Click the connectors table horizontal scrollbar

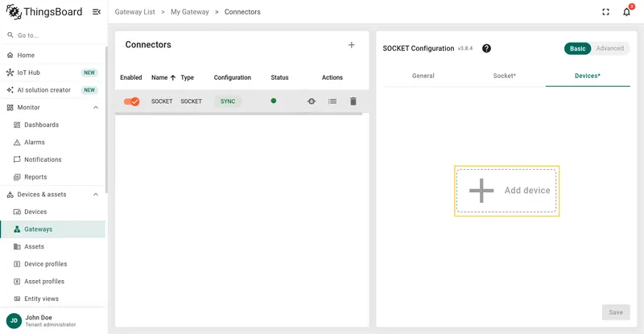(x=238, y=114)
